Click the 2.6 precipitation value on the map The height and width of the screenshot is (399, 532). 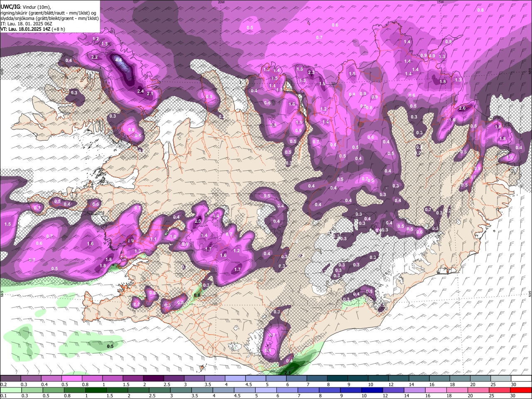[462, 108]
